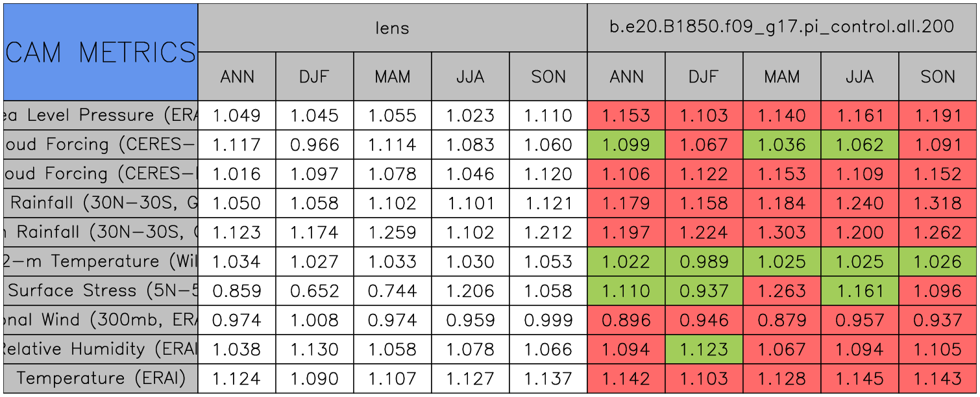Click the red cell showing 1.303
Image resolution: width=980 pixels, height=397 pixels.
(781, 233)
